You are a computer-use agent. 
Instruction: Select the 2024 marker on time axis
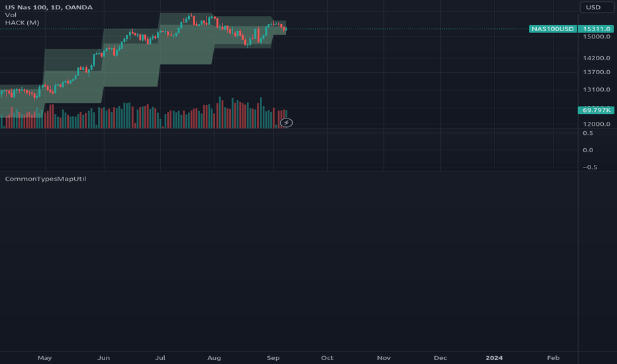click(x=494, y=357)
